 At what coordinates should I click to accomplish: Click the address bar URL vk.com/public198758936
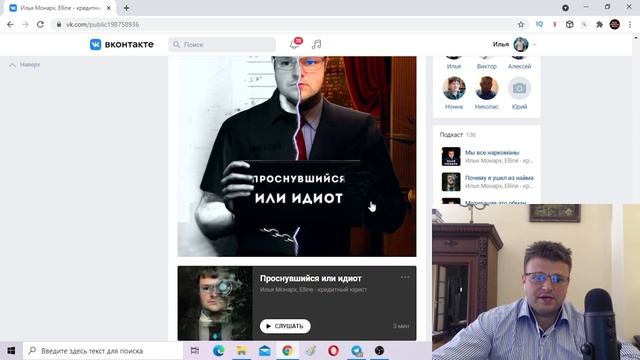(103, 24)
